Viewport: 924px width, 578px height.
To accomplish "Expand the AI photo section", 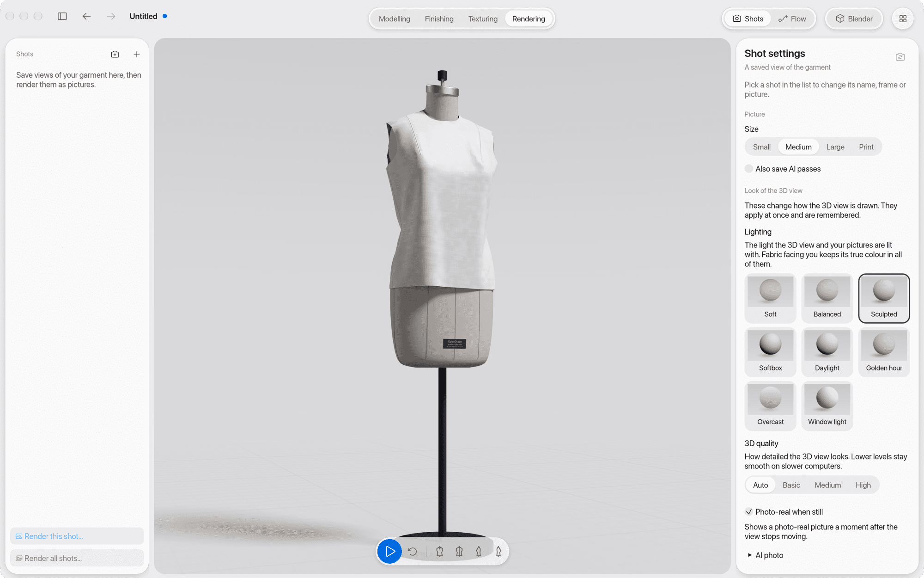I will tap(765, 555).
